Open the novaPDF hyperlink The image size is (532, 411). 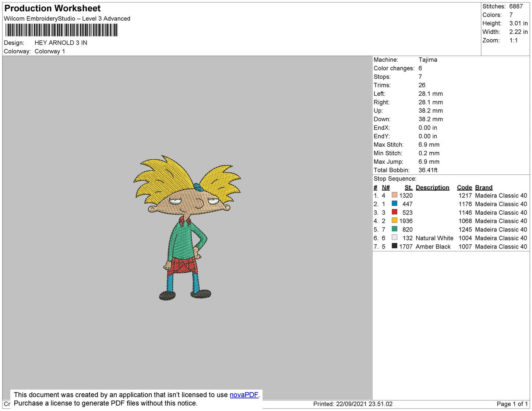point(244,395)
